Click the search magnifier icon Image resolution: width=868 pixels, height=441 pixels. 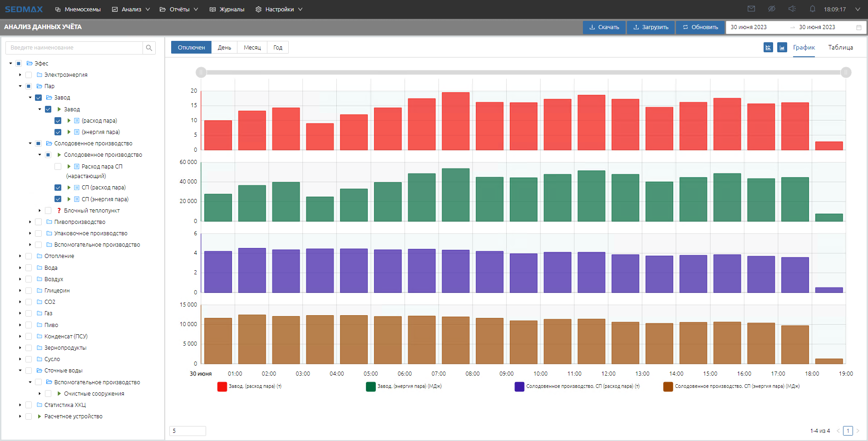coord(149,48)
